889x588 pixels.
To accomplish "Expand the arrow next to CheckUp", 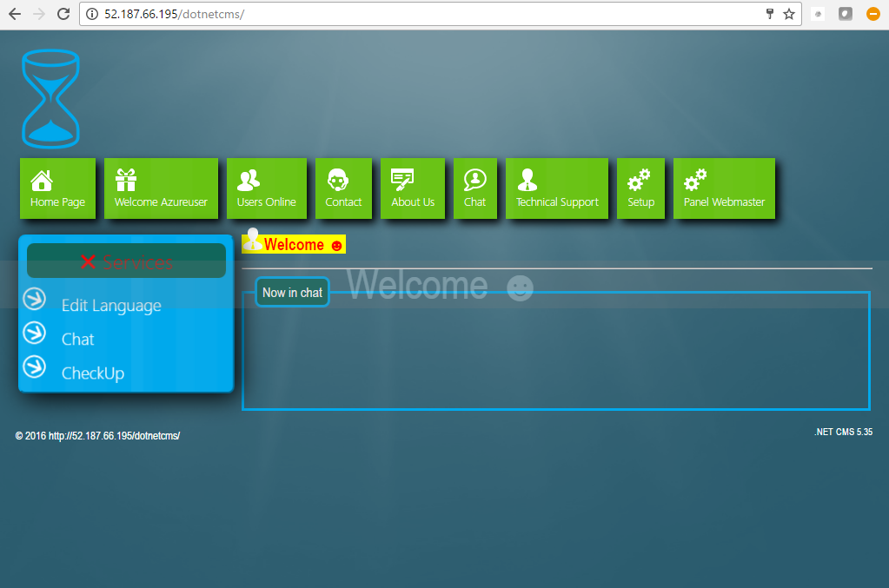I will (x=34, y=367).
